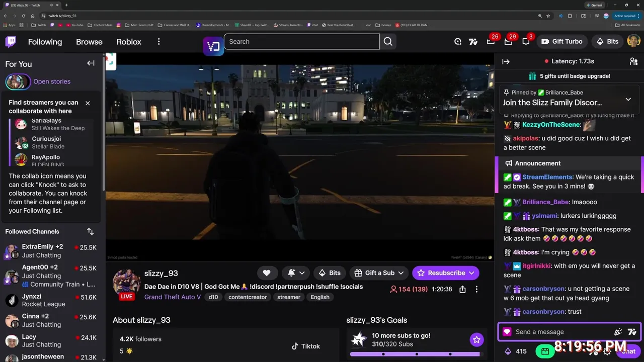Screen dimensions: 644x362
Task: Click the Bits button in the top bar
Action: tap(607, 42)
